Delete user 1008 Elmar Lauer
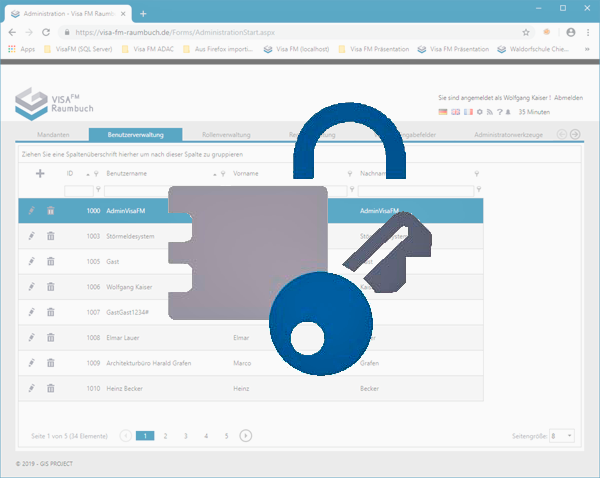This screenshot has height=478, width=600. [51, 338]
